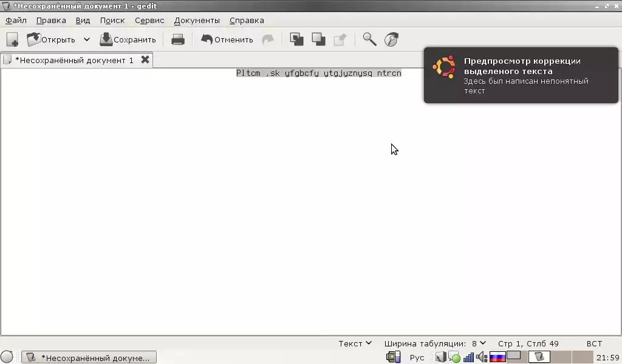Open the Справка menu
The image size is (622, 364).
[247, 20]
